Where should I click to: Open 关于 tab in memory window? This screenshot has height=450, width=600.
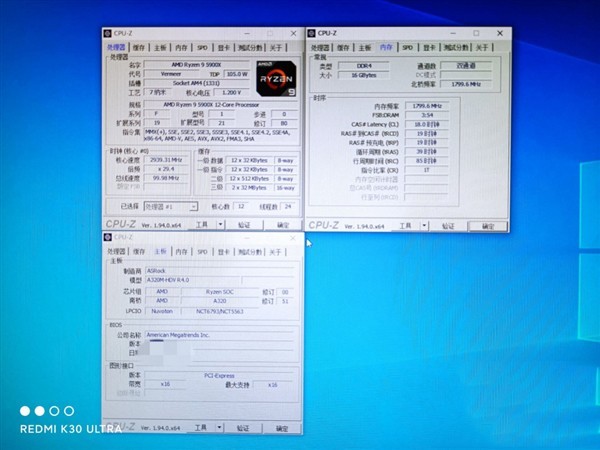click(482, 47)
